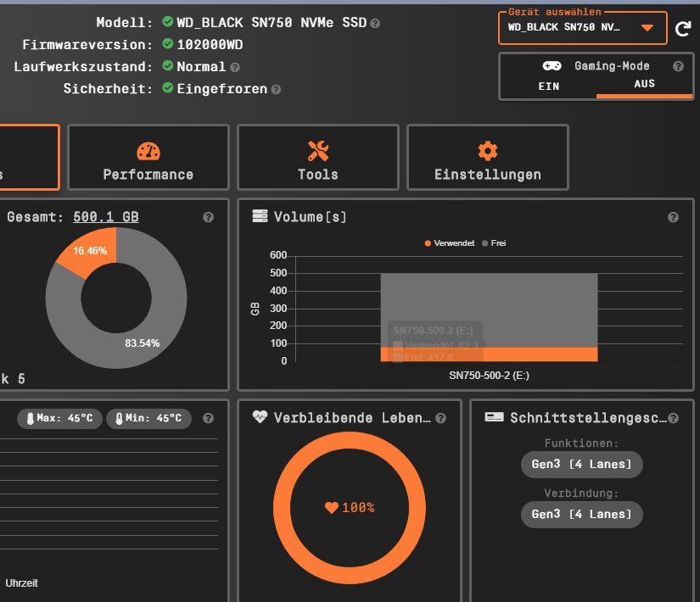Click the Min: 45°C temperature badge
700x602 pixels.
tap(148, 419)
